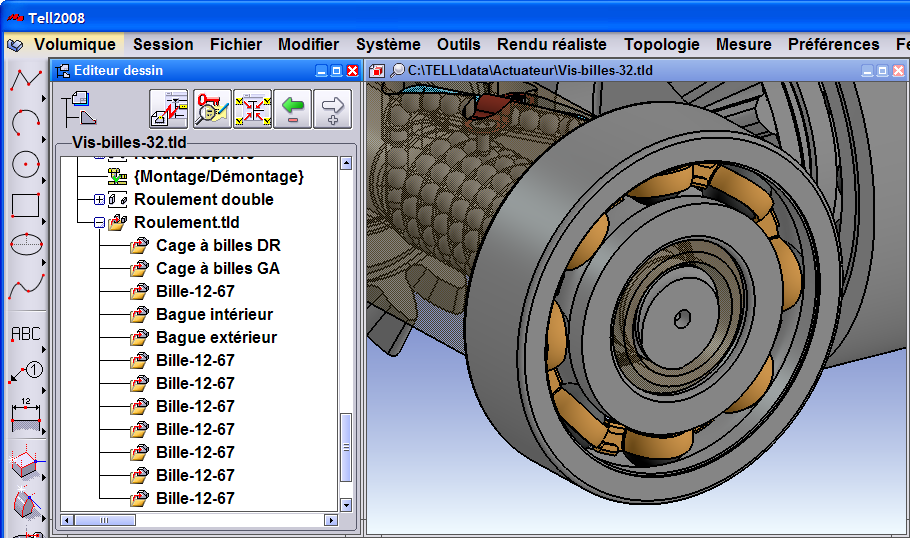Select Bague intérieur in the tree
This screenshot has height=538, width=910.
[x=214, y=315]
